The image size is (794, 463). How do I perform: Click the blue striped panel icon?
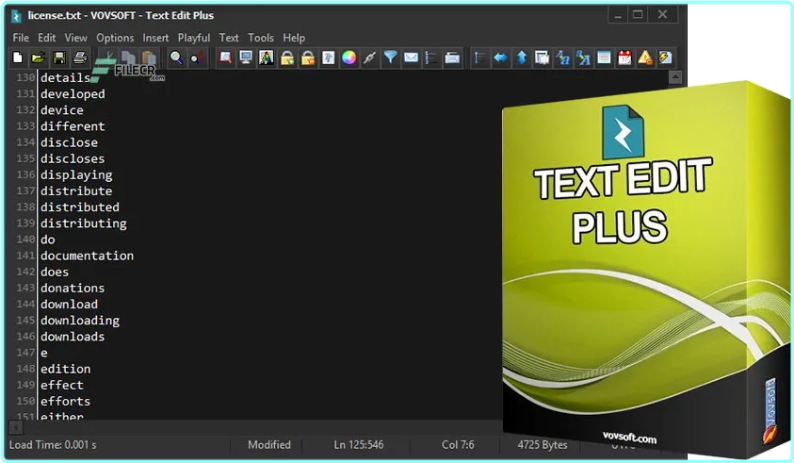tap(604, 58)
